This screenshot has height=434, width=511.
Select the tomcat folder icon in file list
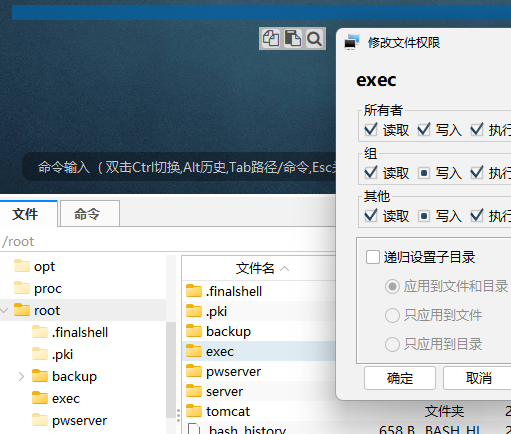point(194,411)
